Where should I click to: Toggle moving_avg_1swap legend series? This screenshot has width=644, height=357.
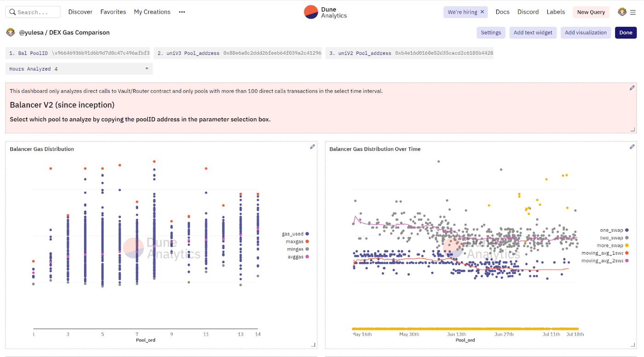click(x=606, y=253)
